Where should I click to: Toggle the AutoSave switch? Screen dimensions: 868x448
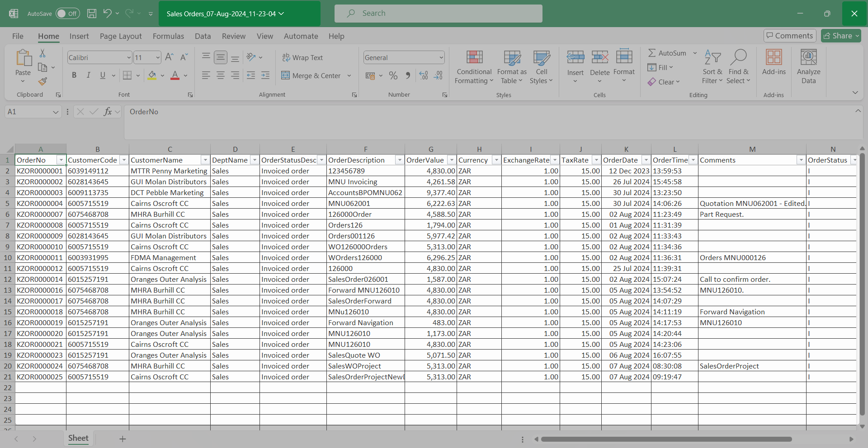point(67,14)
